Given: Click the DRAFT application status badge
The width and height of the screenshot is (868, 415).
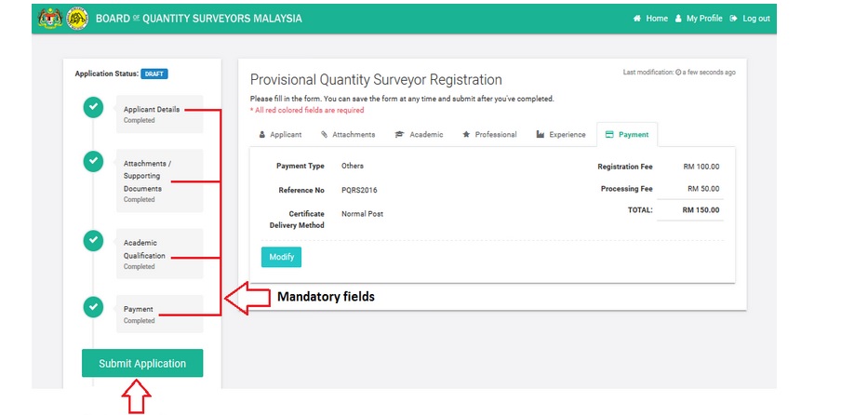Looking at the screenshot, I should coord(154,74).
